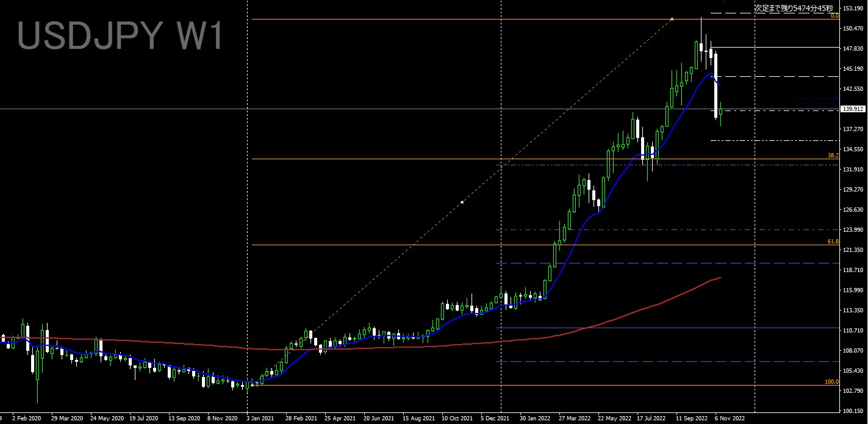The height and width of the screenshot is (424, 868).
Task: Click the 10 Oct 2021 date label
Action: pos(457,419)
